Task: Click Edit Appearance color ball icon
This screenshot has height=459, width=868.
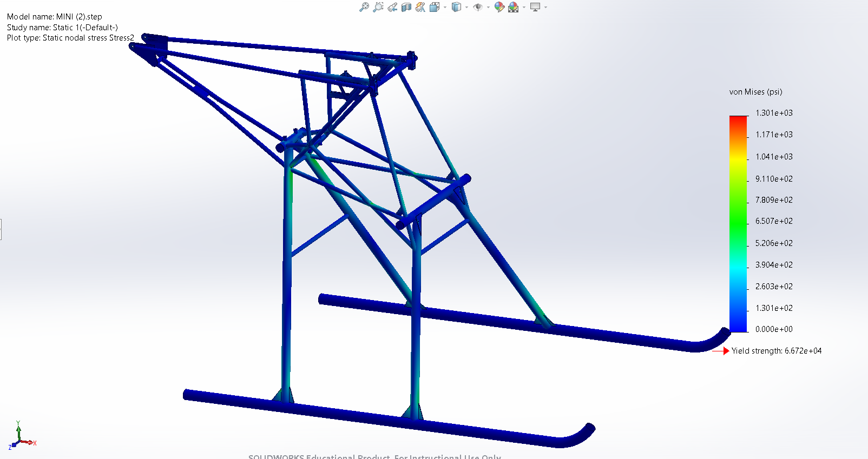Action: (x=499, y=7)
